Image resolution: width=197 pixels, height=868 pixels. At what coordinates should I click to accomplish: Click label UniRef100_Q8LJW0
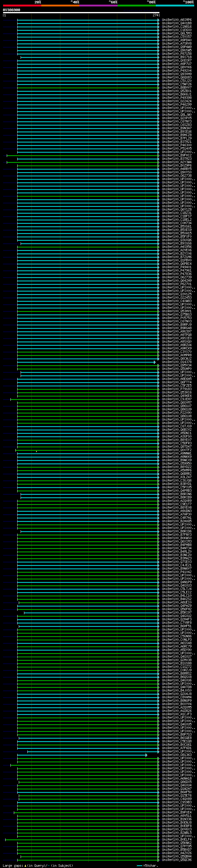(177, 115)
